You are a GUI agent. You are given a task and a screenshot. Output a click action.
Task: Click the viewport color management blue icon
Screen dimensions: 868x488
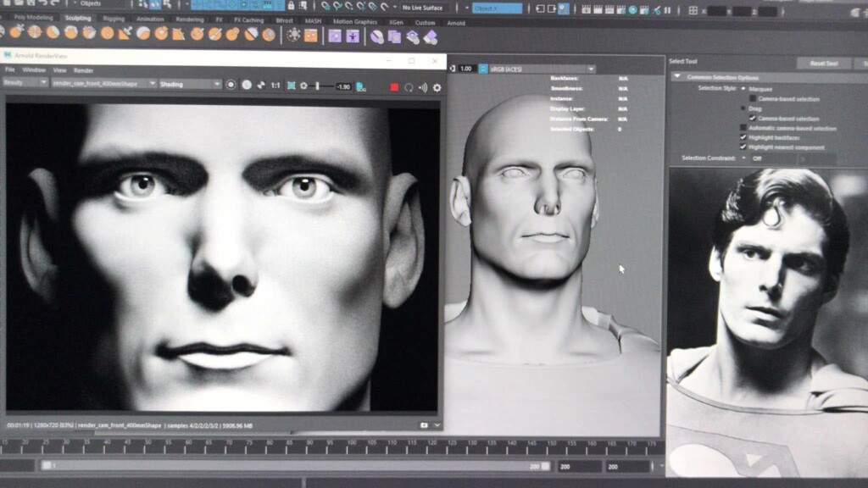click(482, 69)
